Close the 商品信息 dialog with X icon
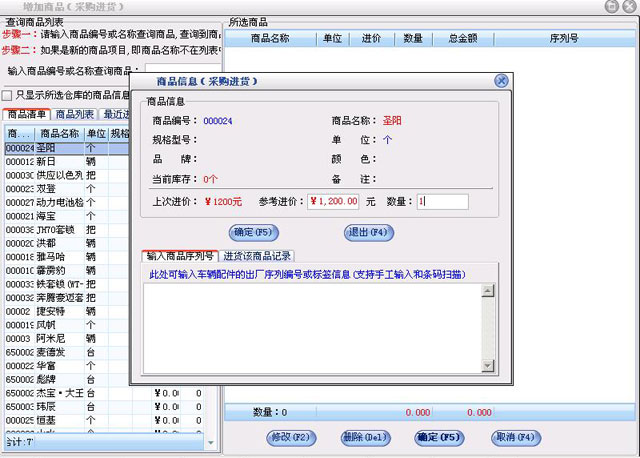 coord(501,81)
